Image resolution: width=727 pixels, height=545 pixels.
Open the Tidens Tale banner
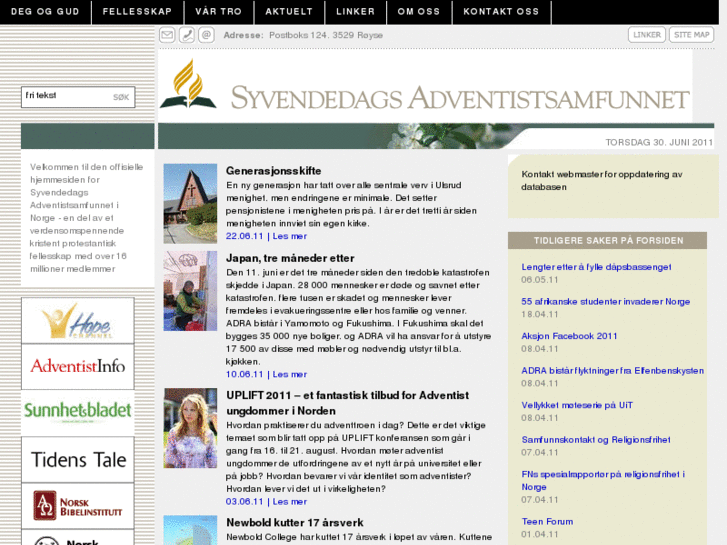point(78,459)
